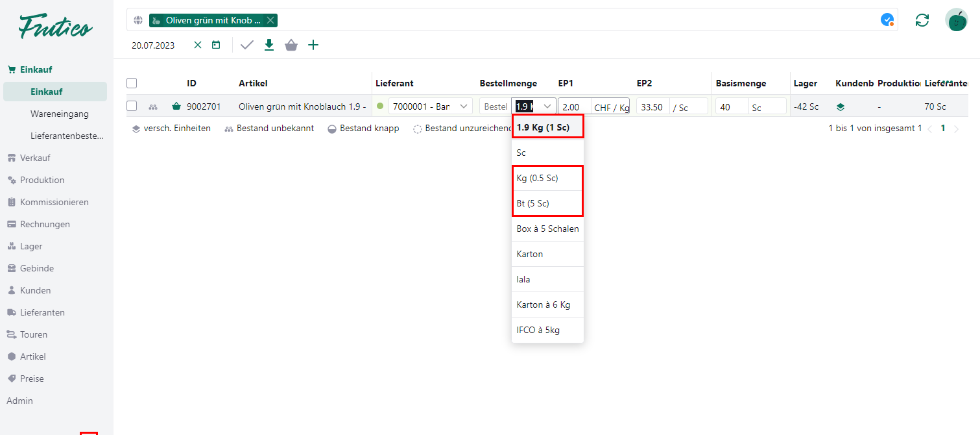This screenshot has width=980, height=435.
Task: Open the apple avatar user menu
Action: coord(956,20)
